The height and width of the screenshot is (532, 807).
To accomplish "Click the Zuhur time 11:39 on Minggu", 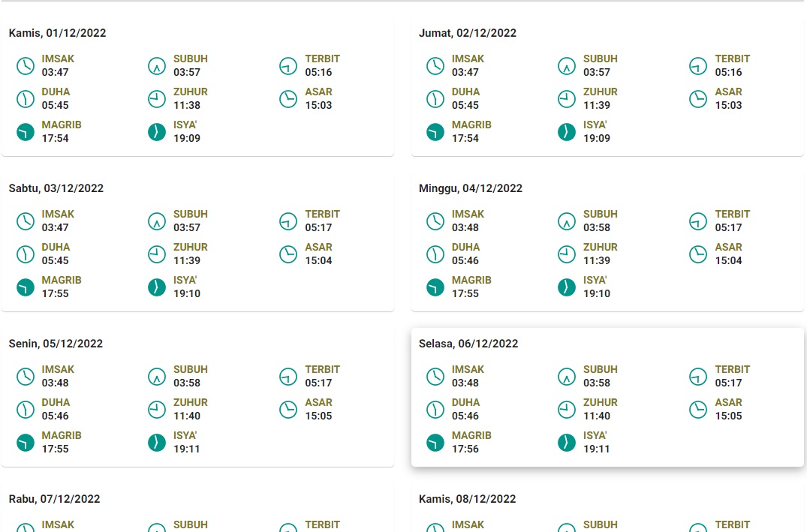I will [597, 260].
